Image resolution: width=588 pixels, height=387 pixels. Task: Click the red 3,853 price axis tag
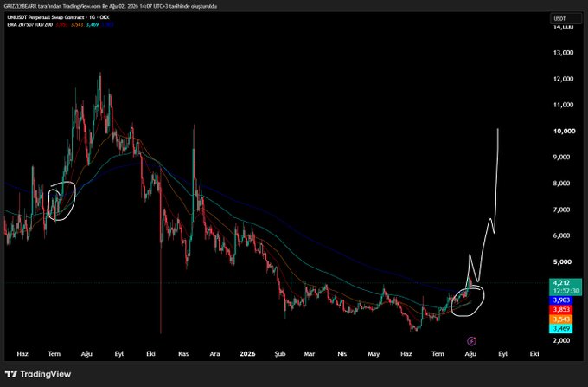(561, 310)
